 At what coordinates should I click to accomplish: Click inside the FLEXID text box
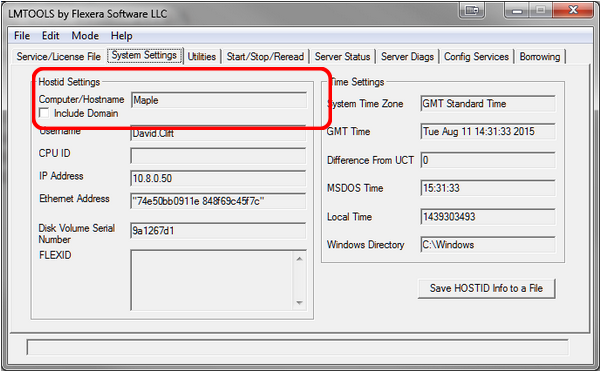point(212,280)
